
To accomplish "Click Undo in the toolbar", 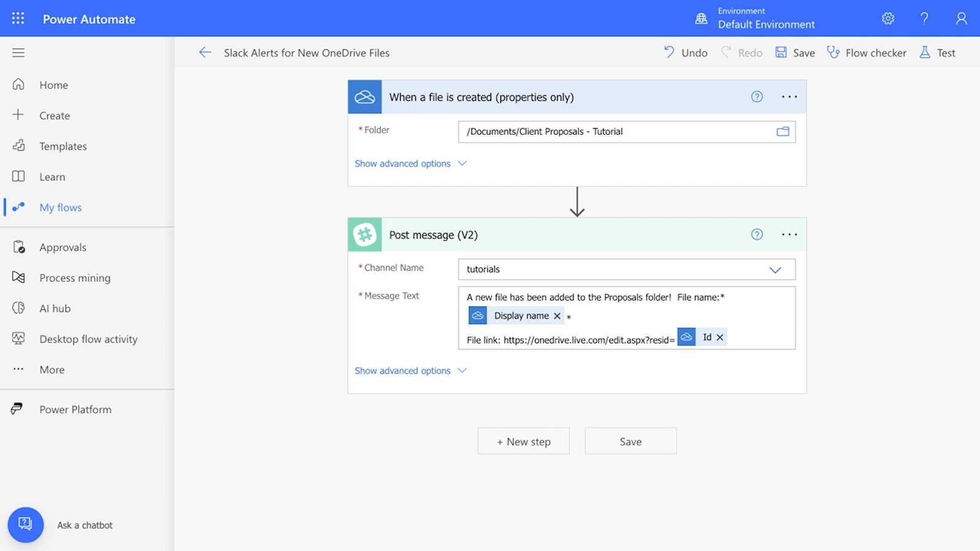I will pyautogui.click(x=685, y=53).
